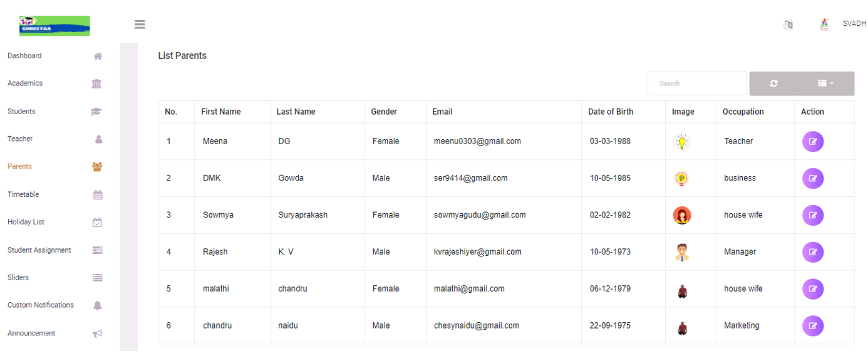
Task: Click the Search input field
Action: [x=696, y=83]
